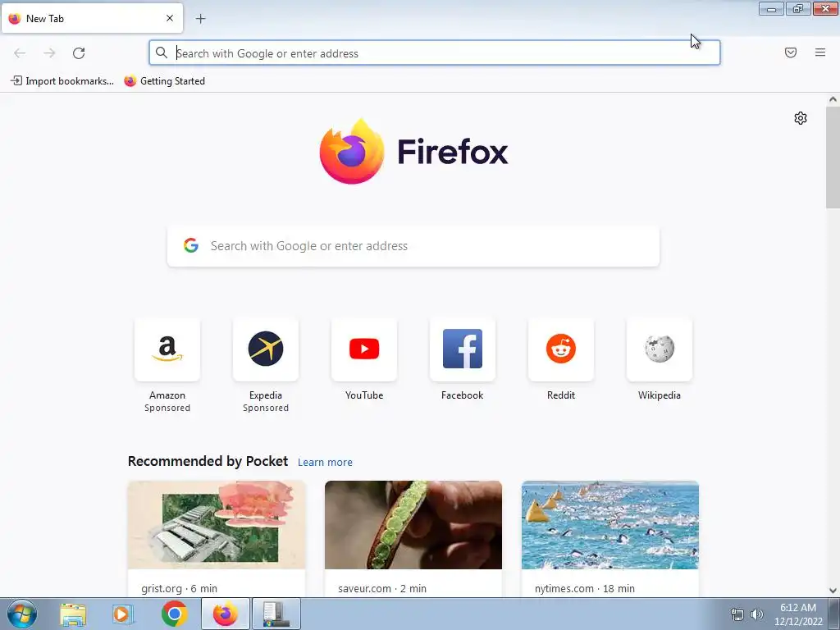Reload the current page
The image size is (840, 630).
79,53
